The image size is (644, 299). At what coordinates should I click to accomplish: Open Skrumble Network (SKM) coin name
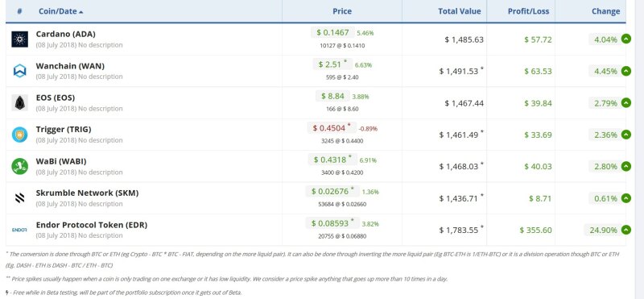[x=87, y=193]
